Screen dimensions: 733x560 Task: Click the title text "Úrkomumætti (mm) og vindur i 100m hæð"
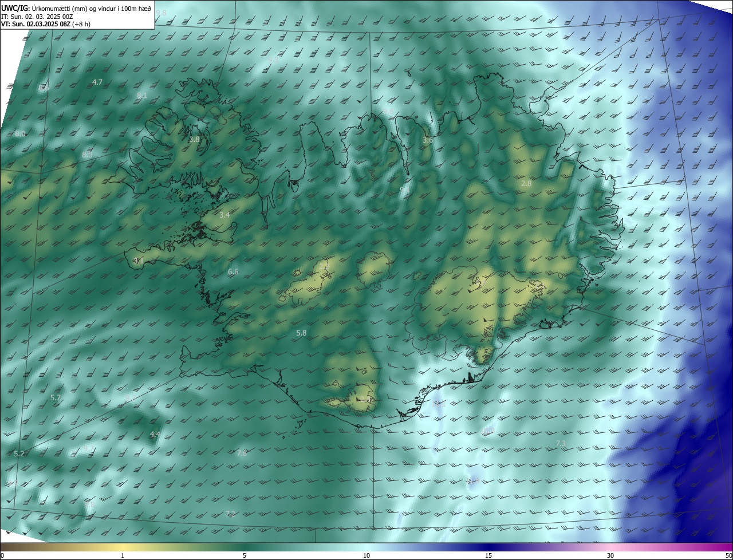pyautogui.click(x=91, y=8)
